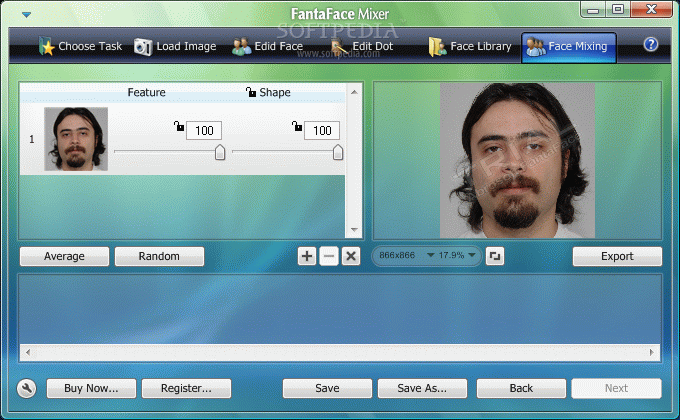The image size is (680, 420).
Task: Click the bottom panel scroll left arrow
Action: click(28, 352)
